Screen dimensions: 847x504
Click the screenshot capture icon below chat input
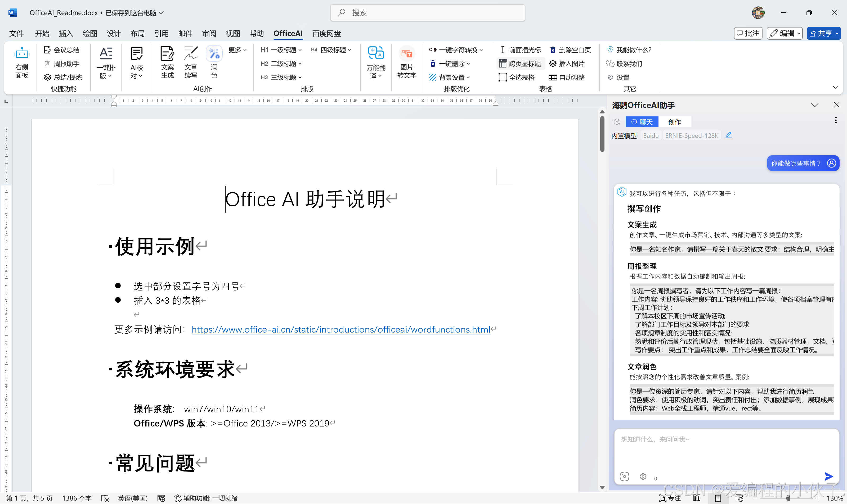(624, 476)
